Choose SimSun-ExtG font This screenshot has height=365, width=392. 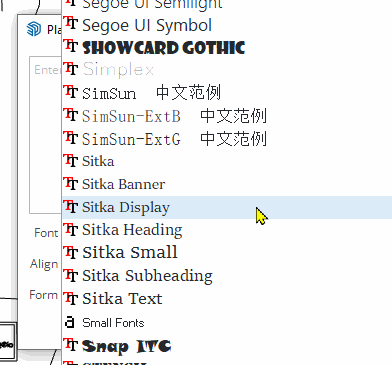tap(227, 139)
